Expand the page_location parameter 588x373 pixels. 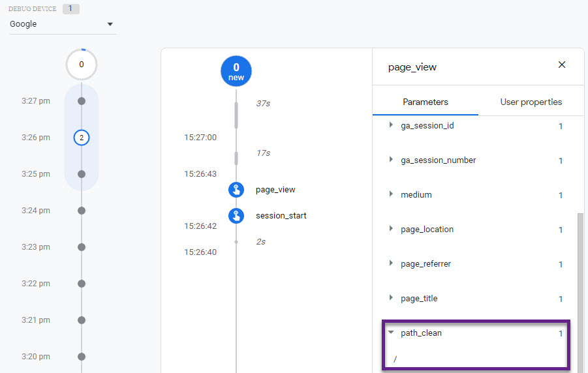[391, 229]
